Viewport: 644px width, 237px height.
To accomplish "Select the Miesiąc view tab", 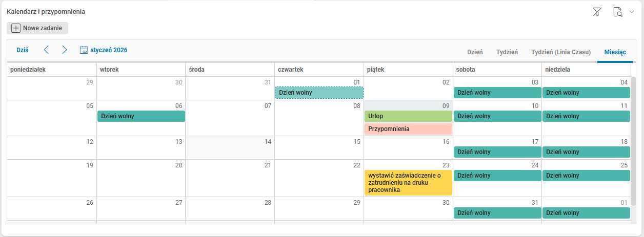I will [x=615, y=52].
